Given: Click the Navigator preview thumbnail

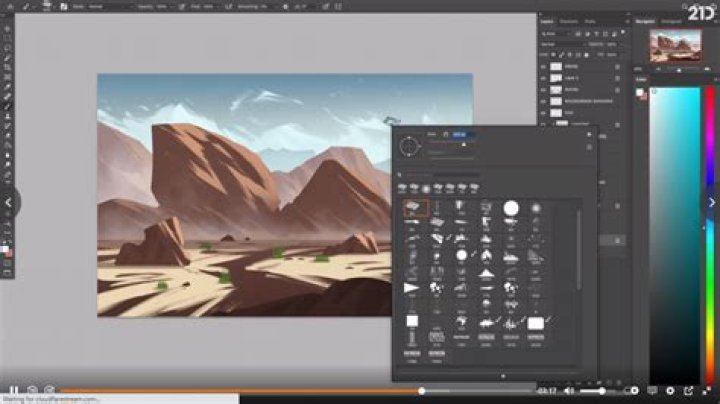Looking at the screenshot, I should pyautogui.click(x=675, y=46).
